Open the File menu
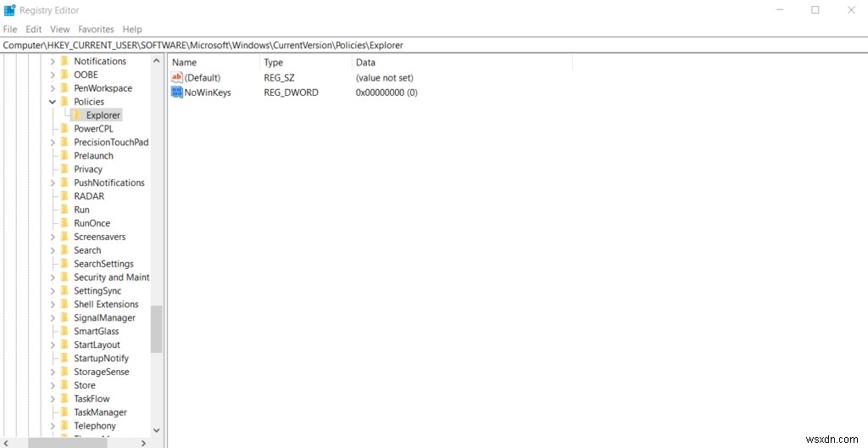This screenshot has width=868, height=448. click(10, 29)
